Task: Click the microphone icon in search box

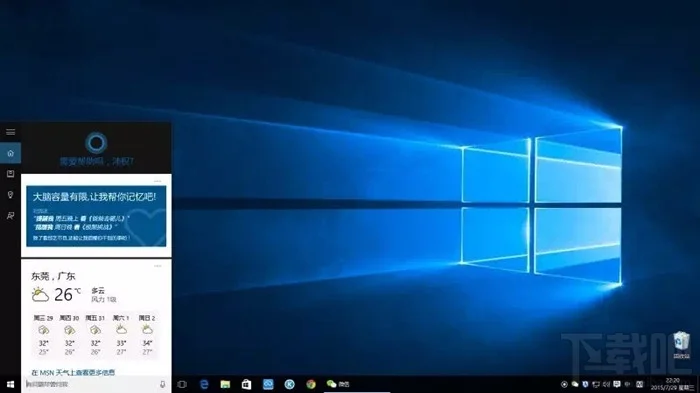Action: click(162, 384)
